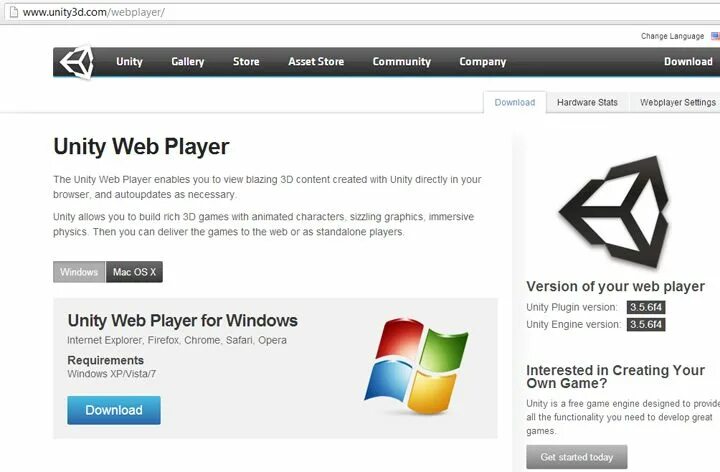Screen dimensions: 720x472
Task: Click the Unity Plugin version value 3.5.6f4
Action: pyautogui.click(x=646, y=307)
